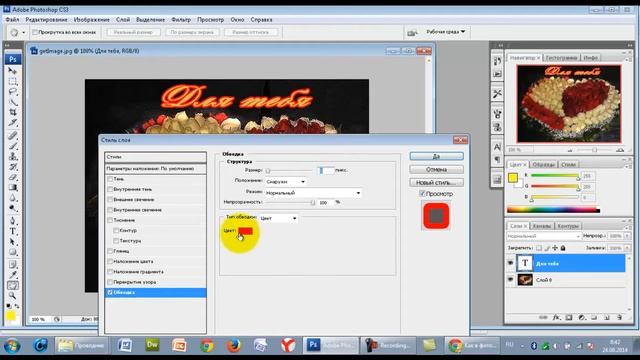Open layer blend mode Нормальный dropdown
Viewport: 640px width, 360px height.
click(544, 236)
